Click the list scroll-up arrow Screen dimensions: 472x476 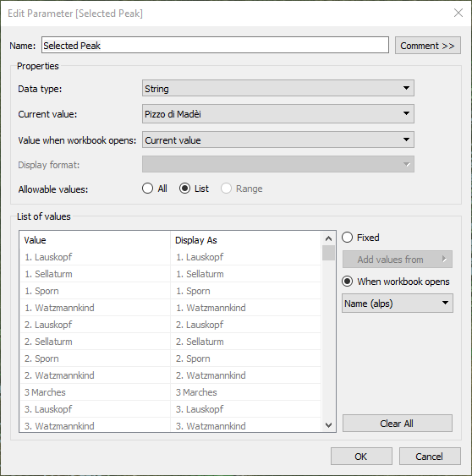[328, 238]
